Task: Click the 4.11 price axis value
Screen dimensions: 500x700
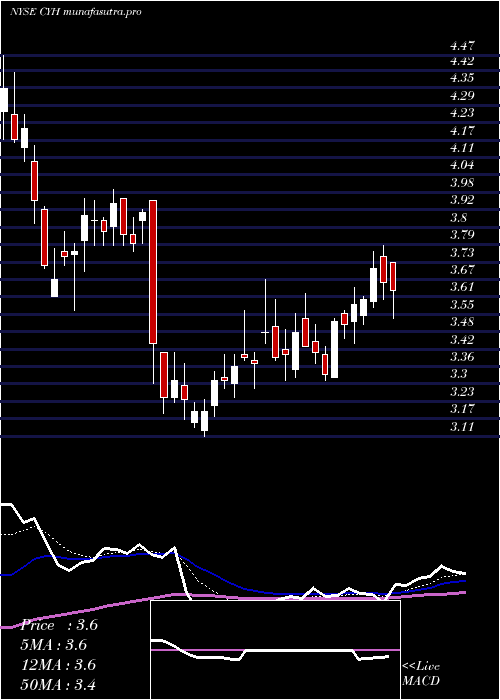Action: click(462, 149)
